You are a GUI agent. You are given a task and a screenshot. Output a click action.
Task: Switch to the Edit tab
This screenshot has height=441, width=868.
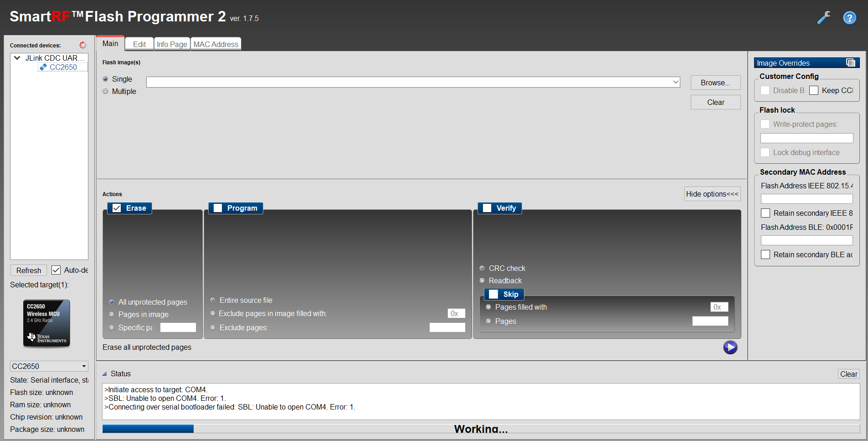pyautogui.click(x=139, y=44)
